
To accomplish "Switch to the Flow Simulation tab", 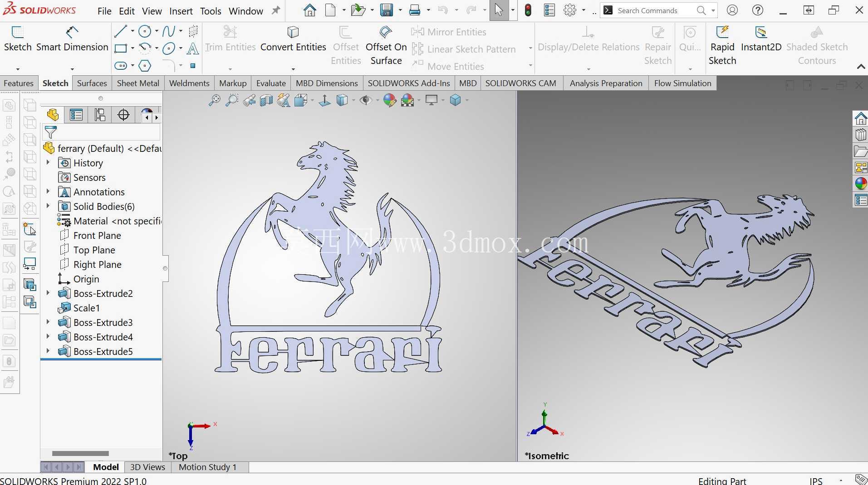I will pyautogui.click(x=682, y=83).
